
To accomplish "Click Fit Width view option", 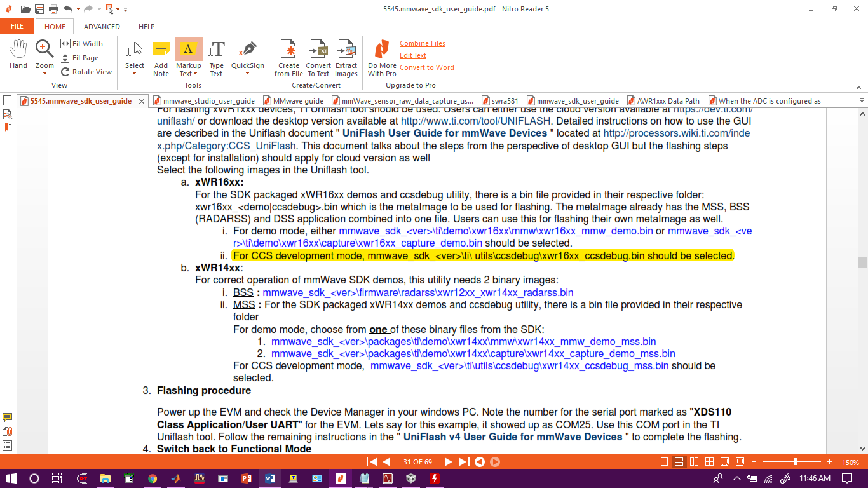I will 81,44.
